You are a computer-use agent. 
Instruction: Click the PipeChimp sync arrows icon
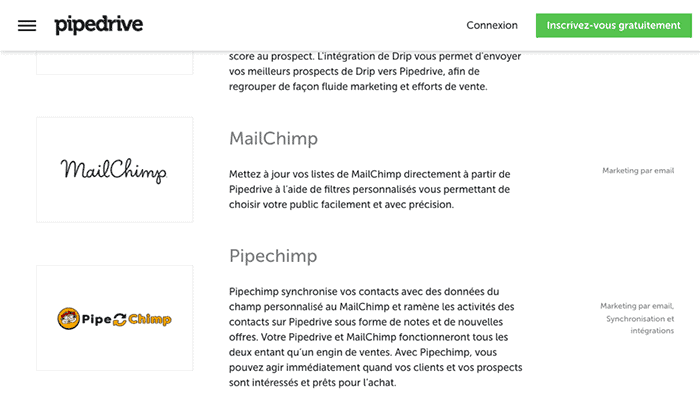(x=120, y=319)
